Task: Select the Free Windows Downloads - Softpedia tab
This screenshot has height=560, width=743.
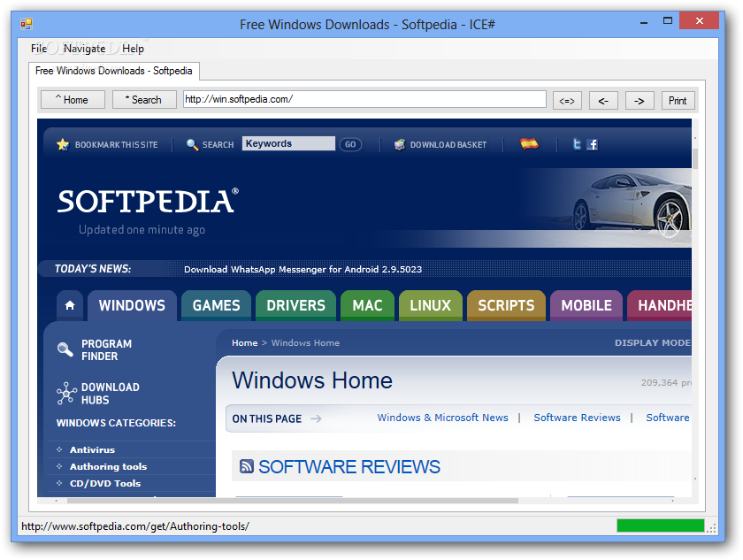Action: [114, 71]
